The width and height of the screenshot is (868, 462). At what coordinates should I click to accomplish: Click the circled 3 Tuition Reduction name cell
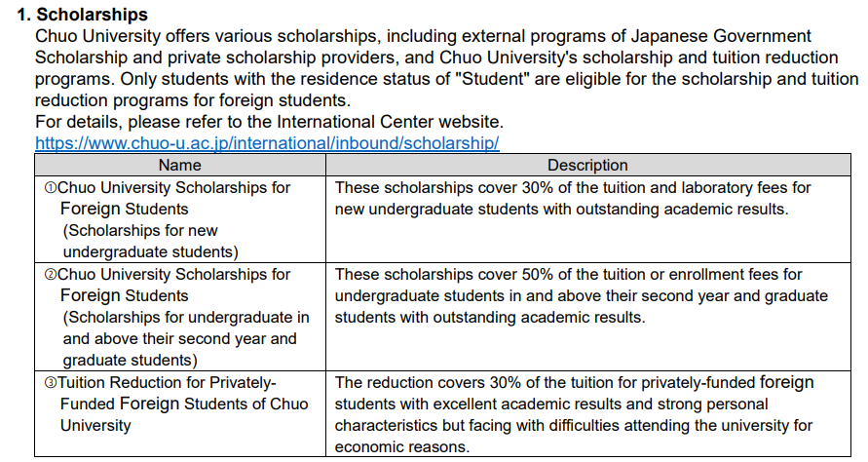180,414
